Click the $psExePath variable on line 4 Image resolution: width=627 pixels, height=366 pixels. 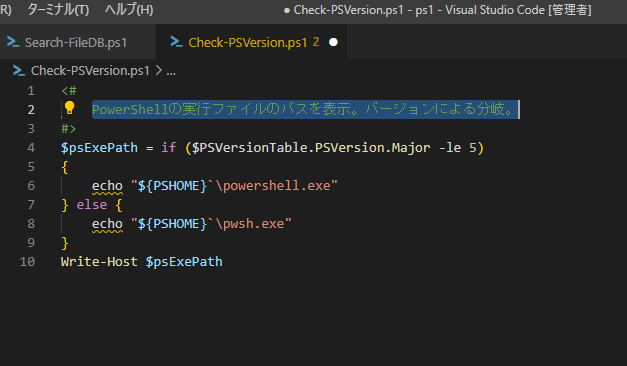(99, 148)
